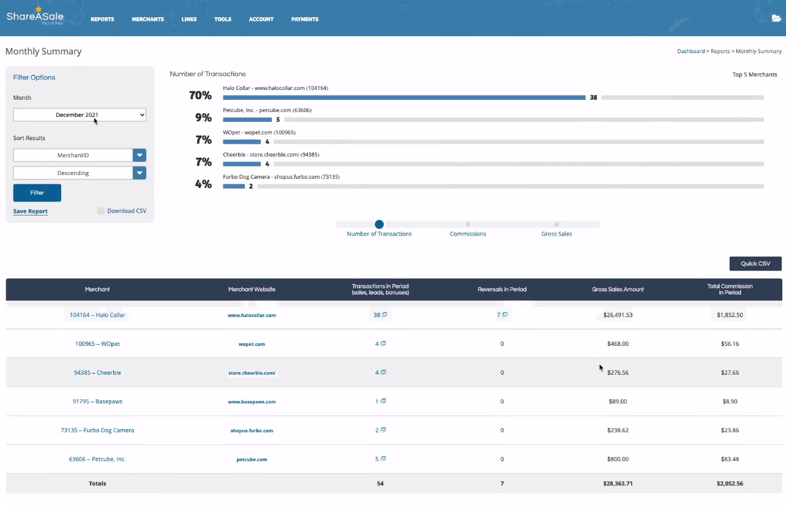Viewport: 786px width, 532px height.
Task: Visit www.basepaws.com website link
Action: 252,402
